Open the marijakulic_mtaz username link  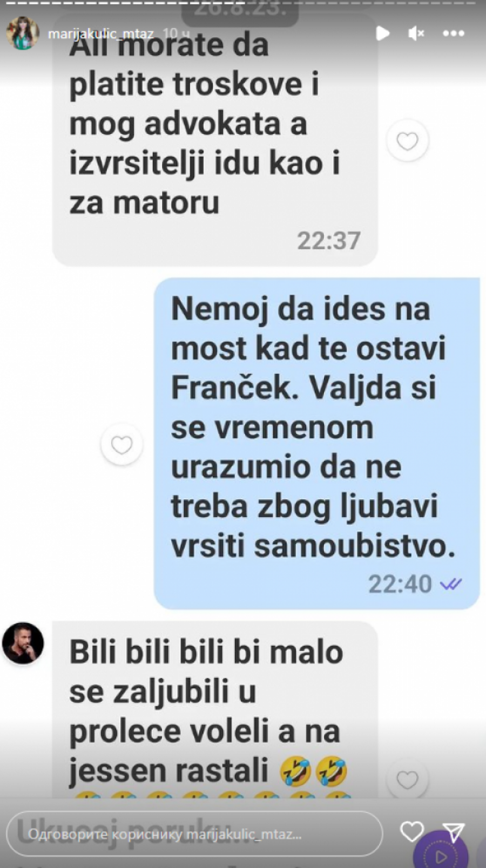tap(101, 34)
